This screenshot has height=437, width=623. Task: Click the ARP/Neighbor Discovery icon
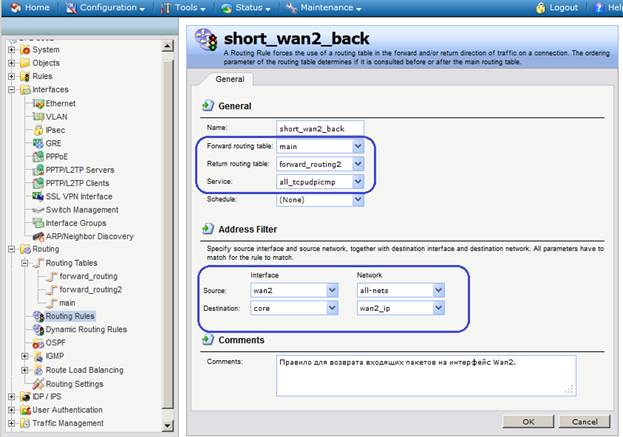pos(38,236)
